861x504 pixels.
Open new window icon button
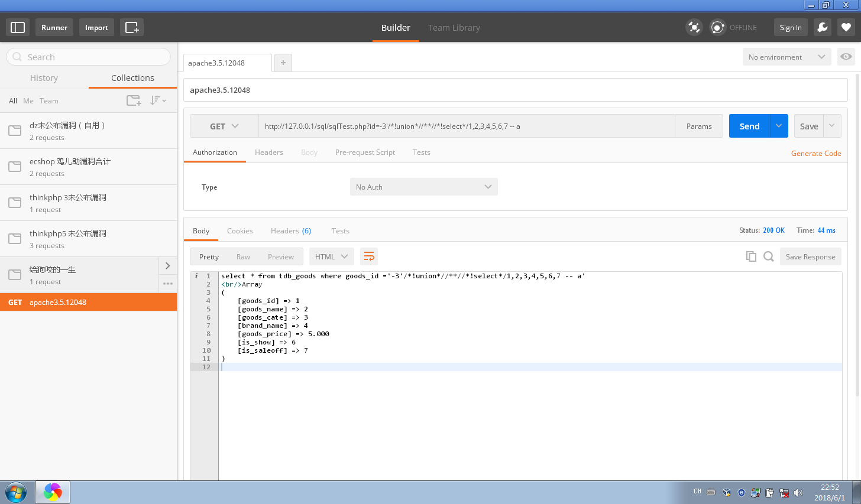click(132, 27)
